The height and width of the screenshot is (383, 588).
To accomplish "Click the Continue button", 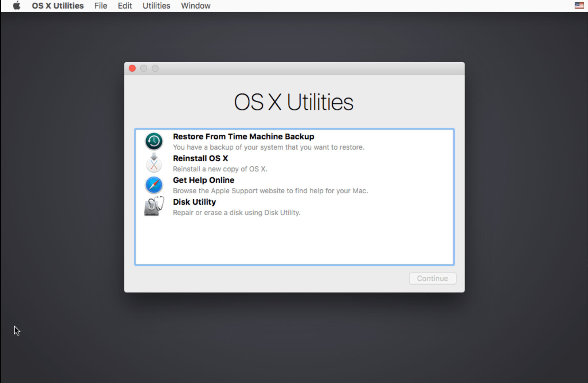I will tap(433, 278).
